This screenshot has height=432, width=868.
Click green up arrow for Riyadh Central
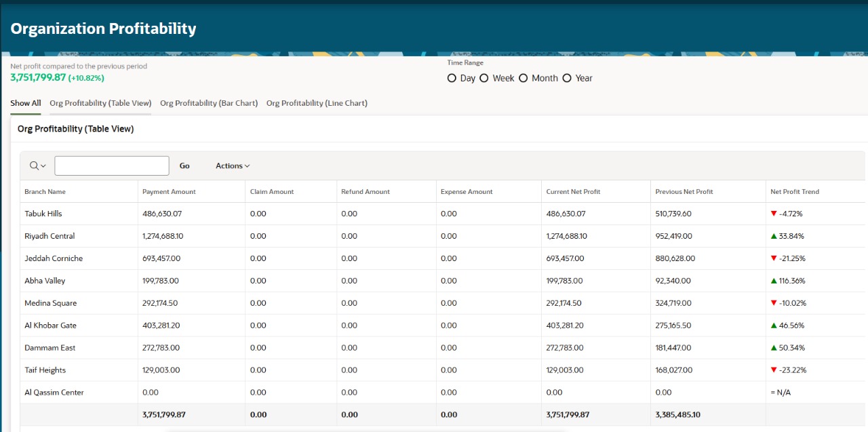click(x=774, y=236)
